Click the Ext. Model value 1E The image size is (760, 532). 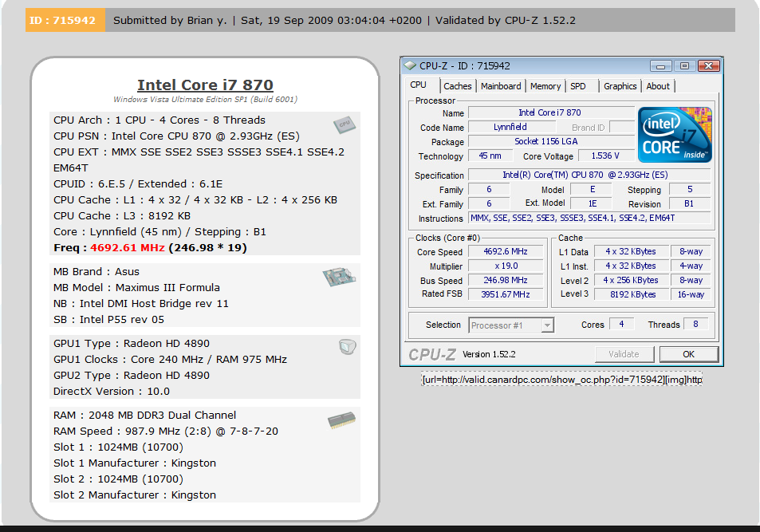click(x=592, y=203)
